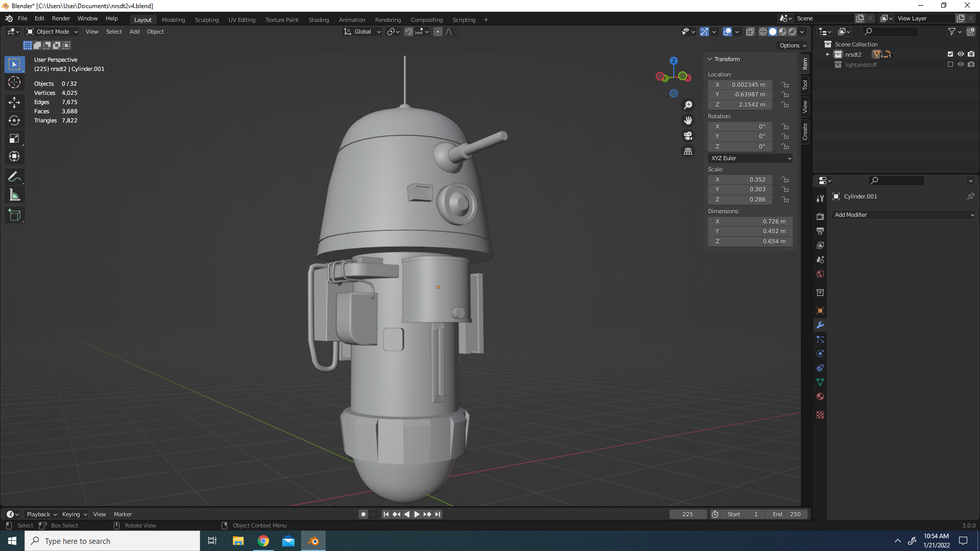Viewport: 980px width, 551px height.
Task: Open Global transform orientation dropdown
Action: [362, 32]
